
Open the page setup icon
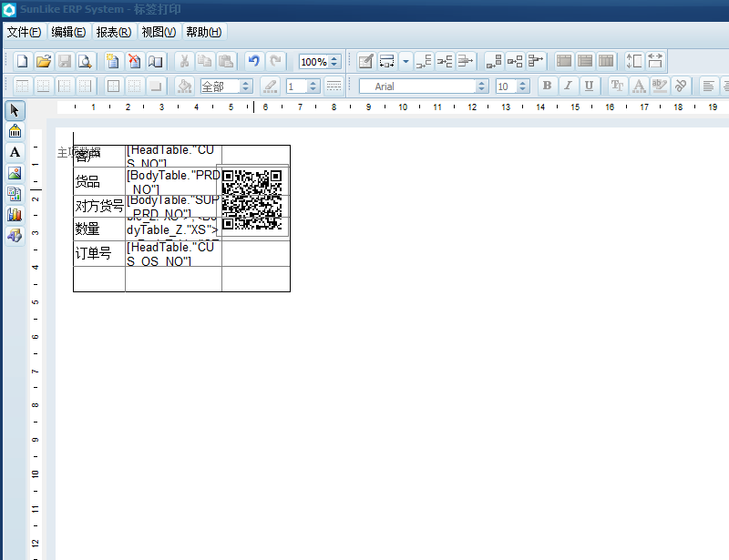click(155, 61)
